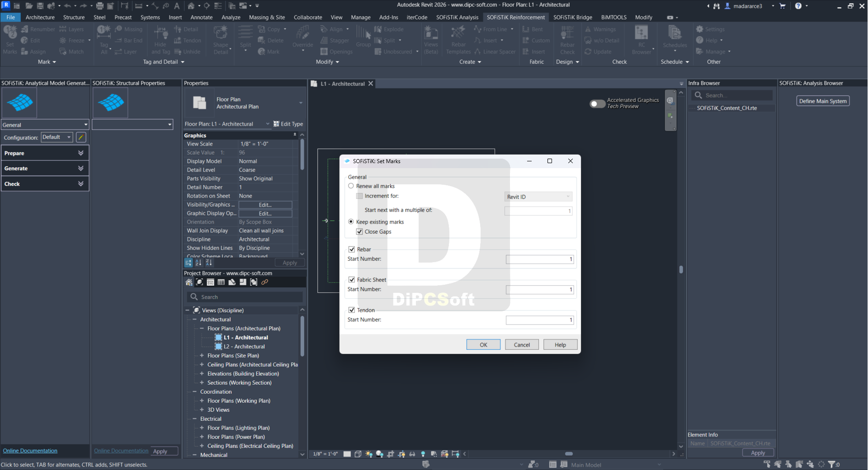868x470 pixels.
Task: Click the Define Main System button
Action: coord(823,101)
